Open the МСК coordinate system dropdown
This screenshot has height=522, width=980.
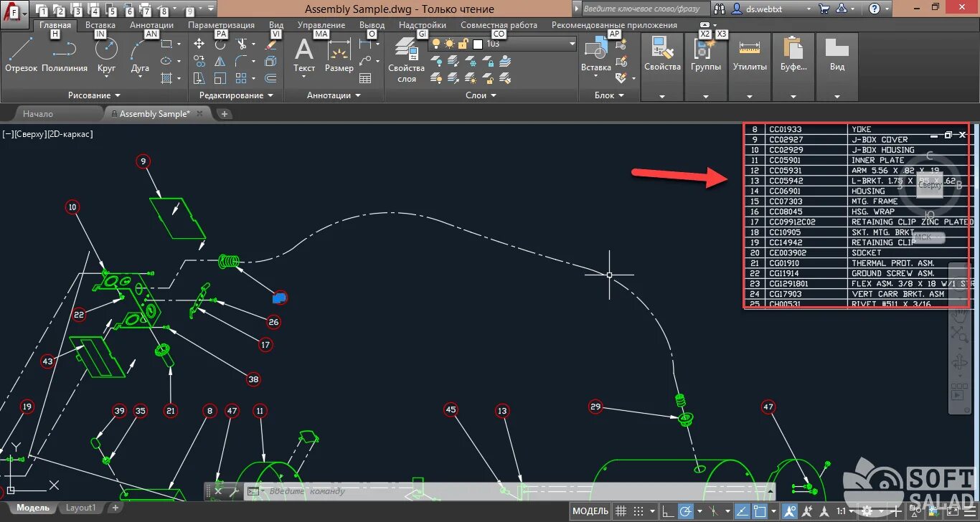click(928, 237)
